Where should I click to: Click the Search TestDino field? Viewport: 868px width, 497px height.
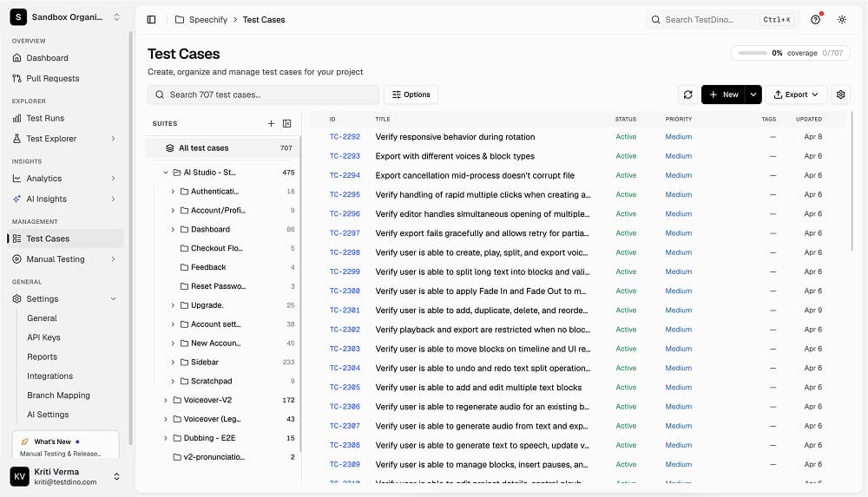pos(721,19)
